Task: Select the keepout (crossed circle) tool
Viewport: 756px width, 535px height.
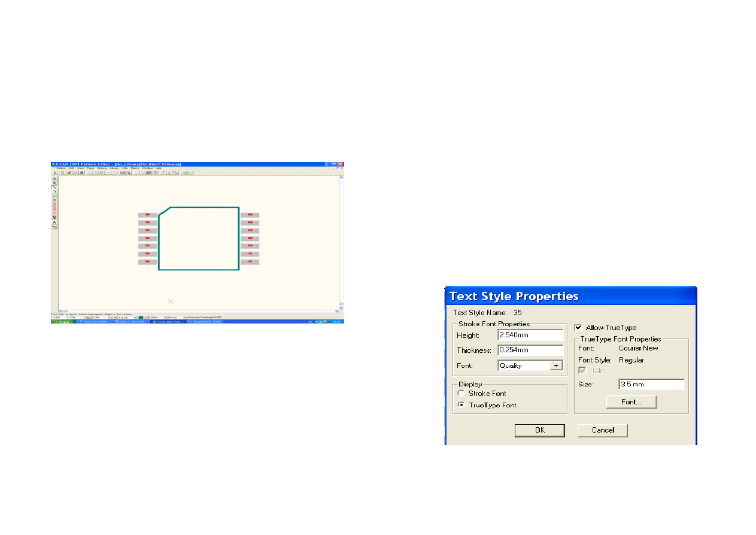Action: click(x=54, y=217)
